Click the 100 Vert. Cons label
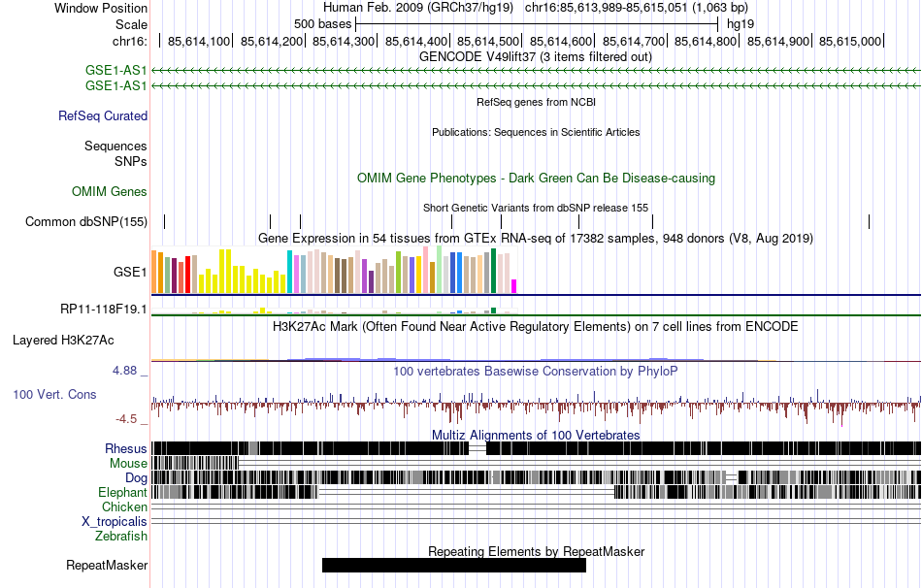This screenshot has height=588, width=922. tap(54, 395)
